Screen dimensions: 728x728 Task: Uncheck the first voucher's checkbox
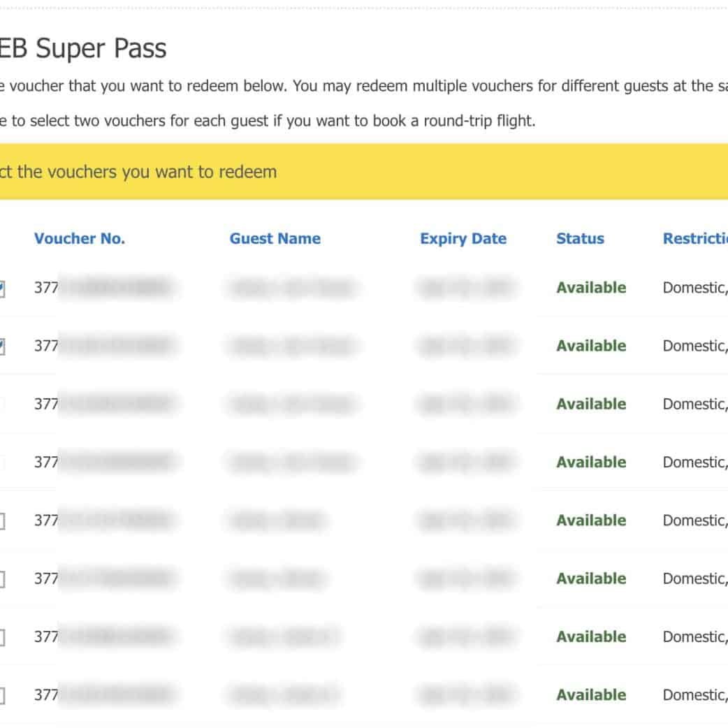(x=2, y=288)
